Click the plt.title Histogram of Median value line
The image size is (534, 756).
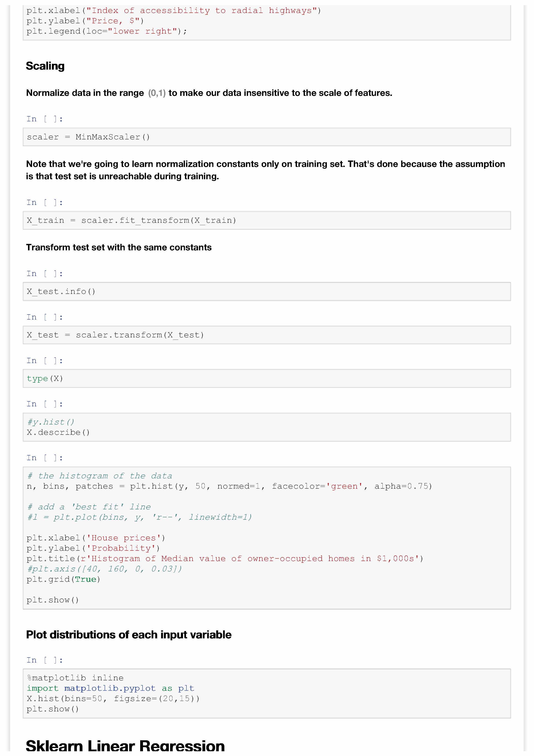[225, 558]
